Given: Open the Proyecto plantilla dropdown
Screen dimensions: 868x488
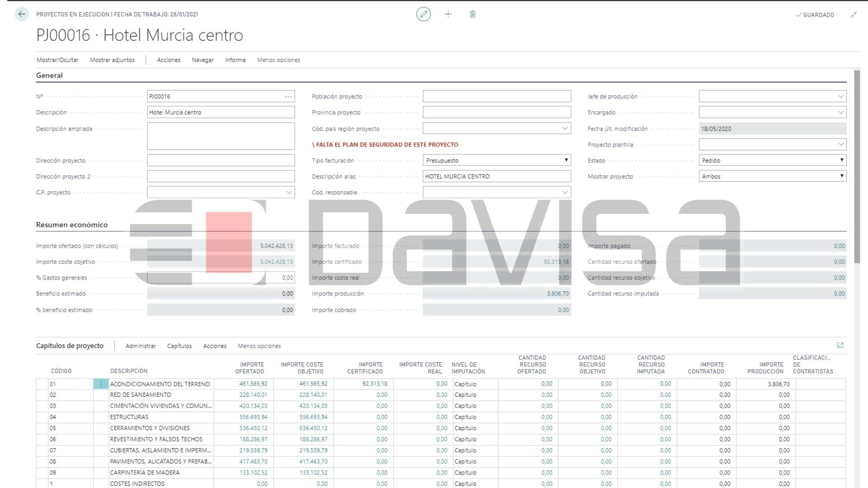Looking at the screenshot, I should [840, 145].
